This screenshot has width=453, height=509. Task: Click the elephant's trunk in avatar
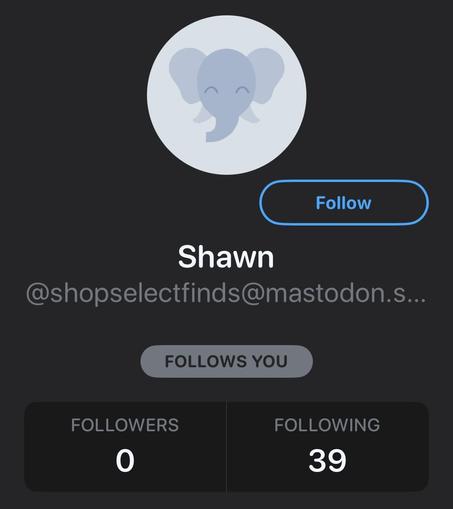pos(220,127)
